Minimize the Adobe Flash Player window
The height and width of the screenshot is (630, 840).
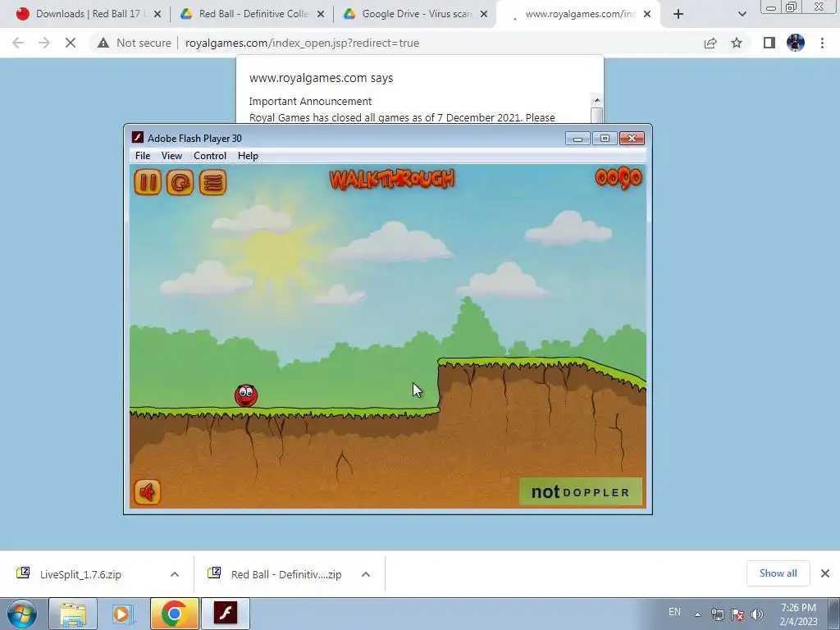tap(577, 138)
